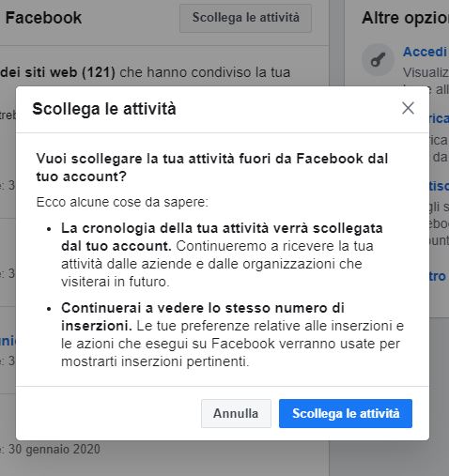Click the partially hidden blue link 'rica'
The image size is (449, 476).
(x=439, y=118)
